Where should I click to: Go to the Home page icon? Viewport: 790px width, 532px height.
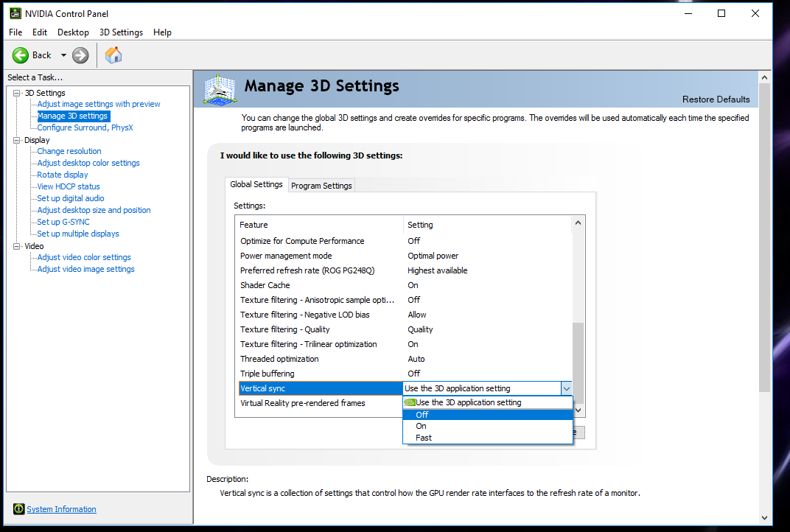click(113, 55)
